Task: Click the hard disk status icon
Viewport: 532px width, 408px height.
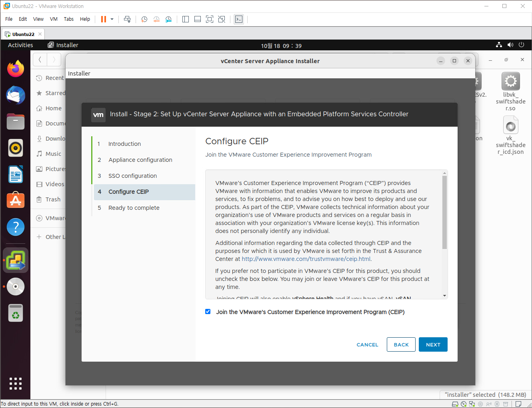Action: tap(455, 404)
